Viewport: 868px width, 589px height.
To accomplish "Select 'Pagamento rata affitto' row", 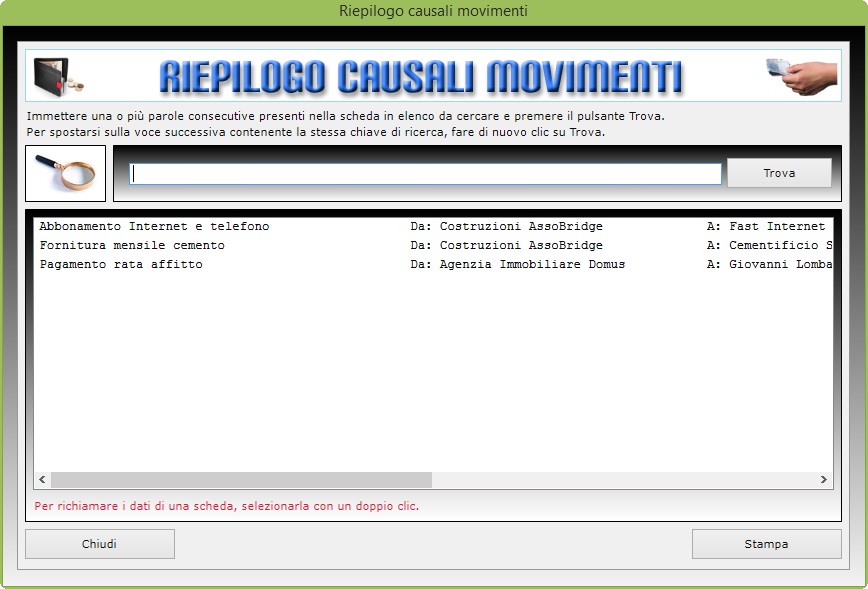I will (x=433, y=265).
